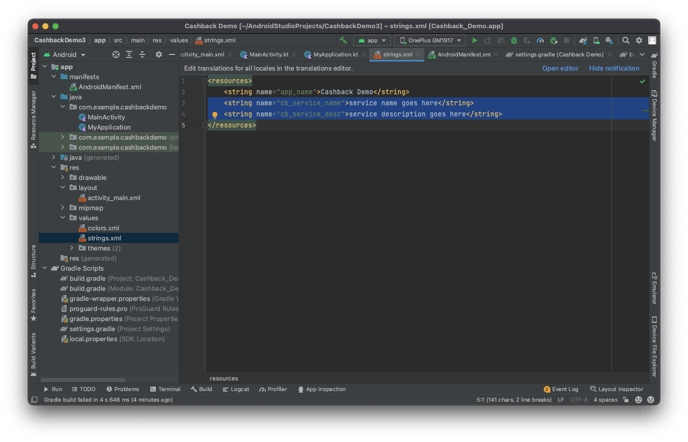Click the yellow lightbulb intention icon
The width and height of the screenshot is (688, 442).
click(214, 115)
